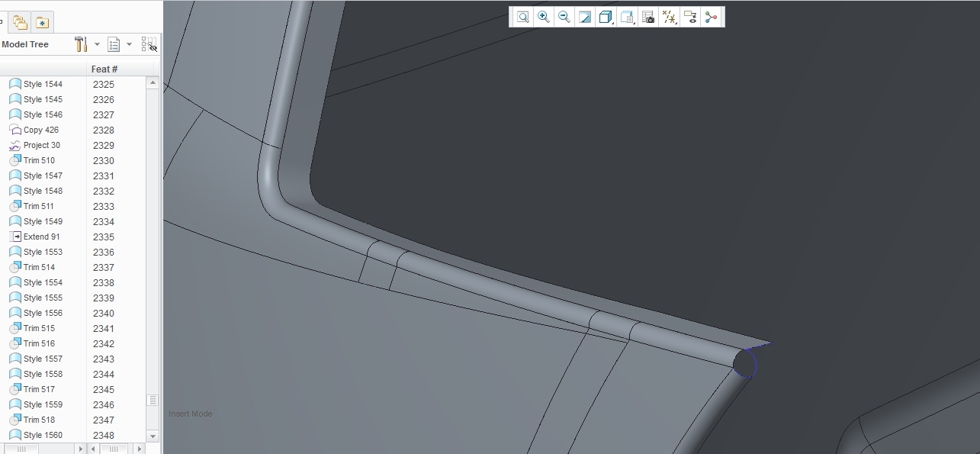The width and height of the screenshot is (980, 454).
Task: Open the Display Style cube options
Action: 606,17
